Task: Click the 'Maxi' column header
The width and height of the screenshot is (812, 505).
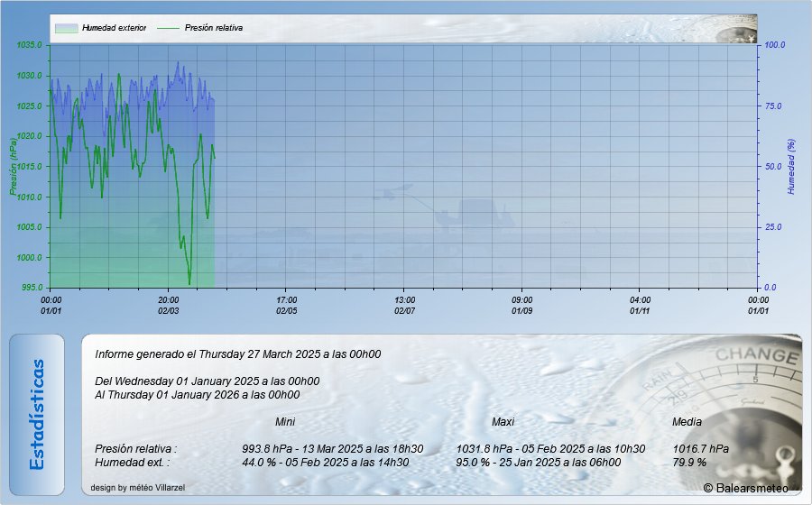Action: (503, 422)
